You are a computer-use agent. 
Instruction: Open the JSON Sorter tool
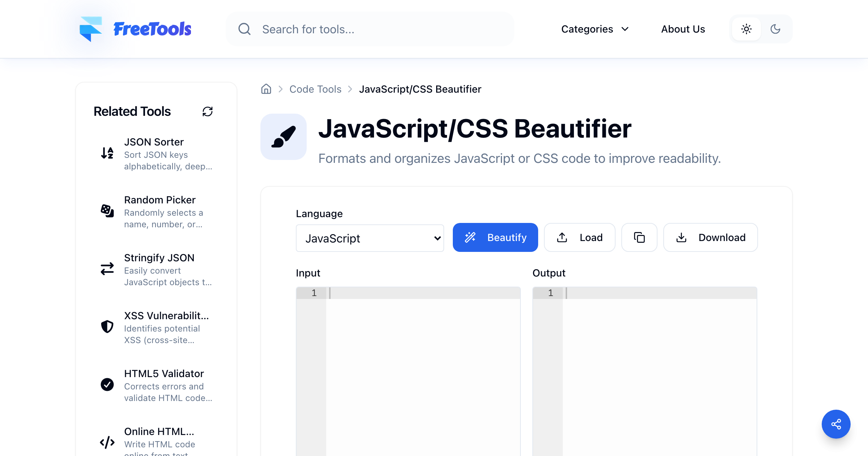click(x=157, y=154)
